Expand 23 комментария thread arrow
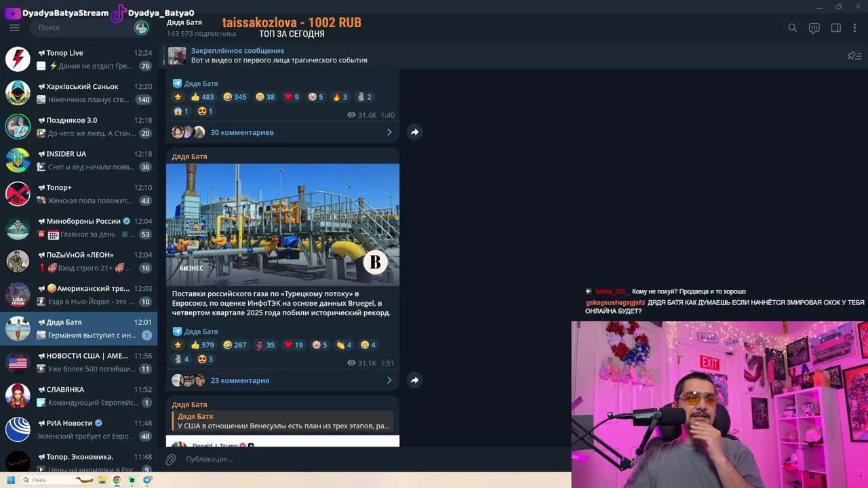868x488 pixels. (389, 380)
